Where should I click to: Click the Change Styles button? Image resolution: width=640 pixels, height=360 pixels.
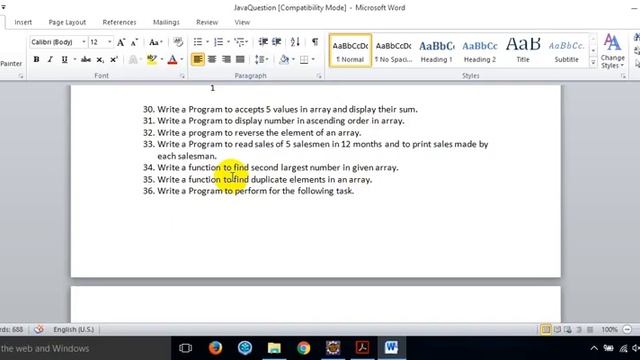(x=612, y=51)
